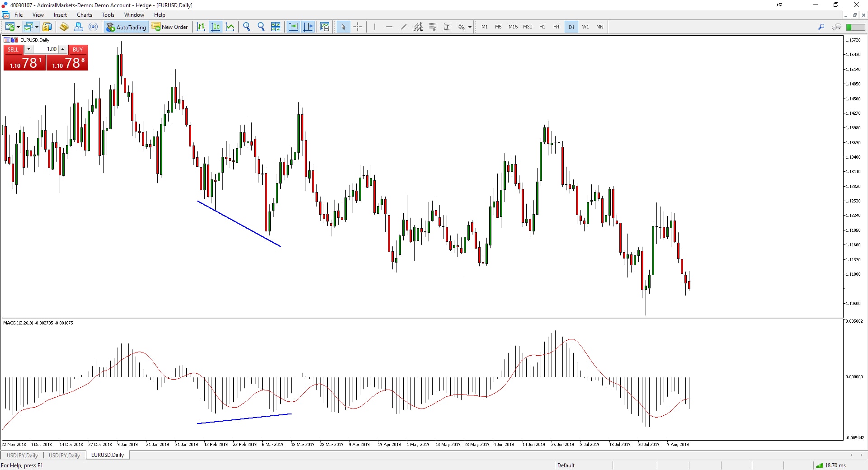Tile the open chart windows
Image resolution: width=868 pixels, height=470 pixels.
276,27
